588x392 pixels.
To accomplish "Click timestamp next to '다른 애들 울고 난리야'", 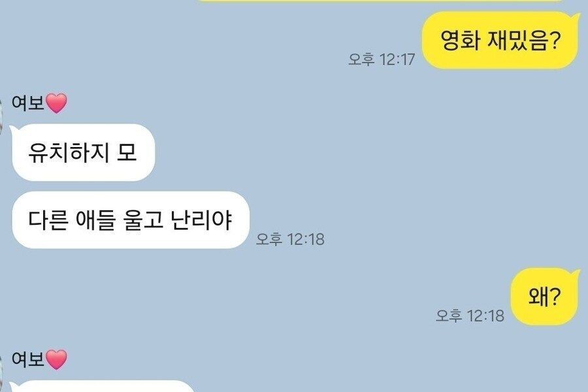I will click(x=290, y=239).
